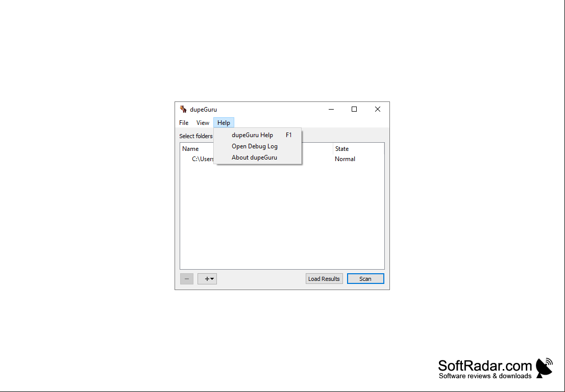Click the Load Results button
Screen dimensions: 565x392
click(x=324, y=279)
